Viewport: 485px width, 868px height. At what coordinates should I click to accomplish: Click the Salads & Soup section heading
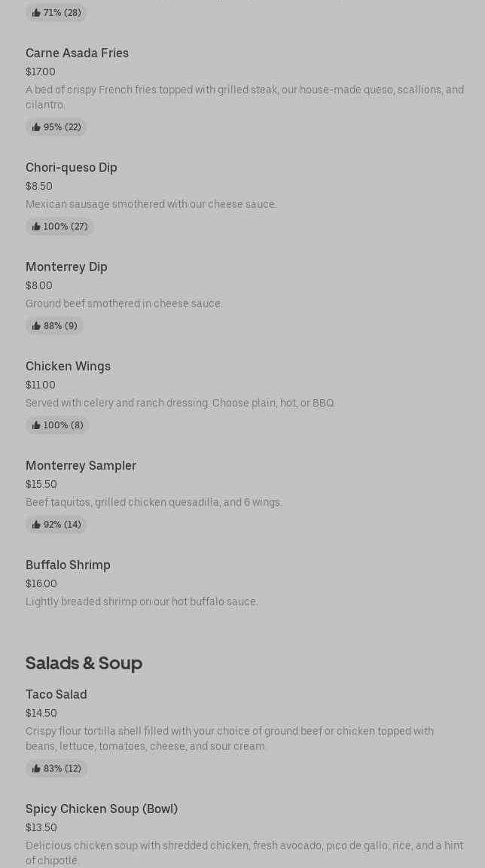pos(84,662)
